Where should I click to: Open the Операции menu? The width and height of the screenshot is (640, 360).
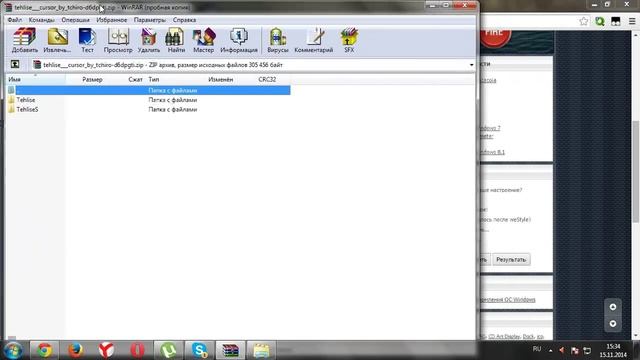point(75,20)
